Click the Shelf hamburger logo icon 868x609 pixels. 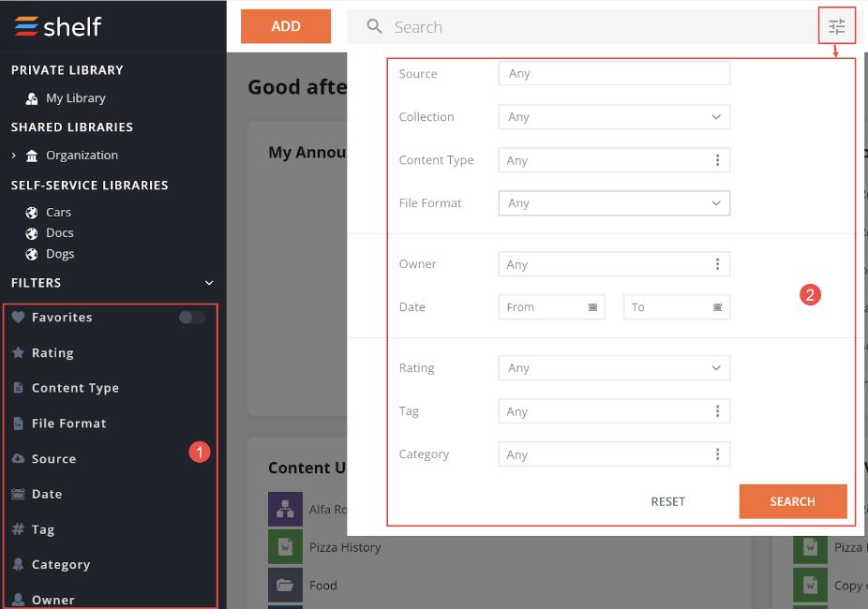pyautogui.click(x=26, y=27)
